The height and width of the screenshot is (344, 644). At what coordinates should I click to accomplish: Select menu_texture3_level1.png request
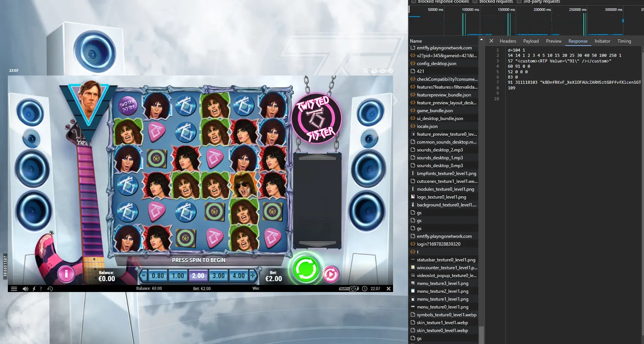[x=444, y=283]
